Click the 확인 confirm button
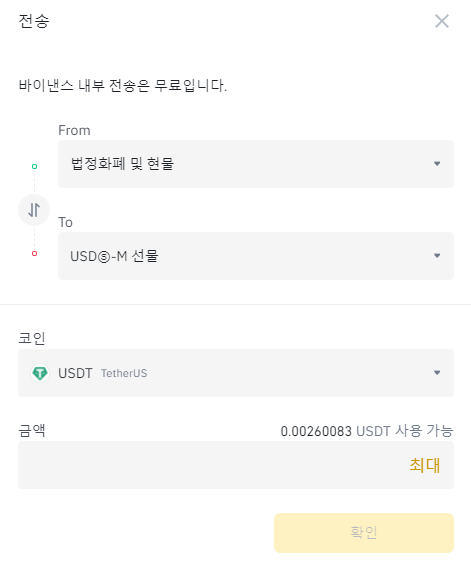Image resolution: width=471 pixels, height=571 pixels. [x=364, y=533]
